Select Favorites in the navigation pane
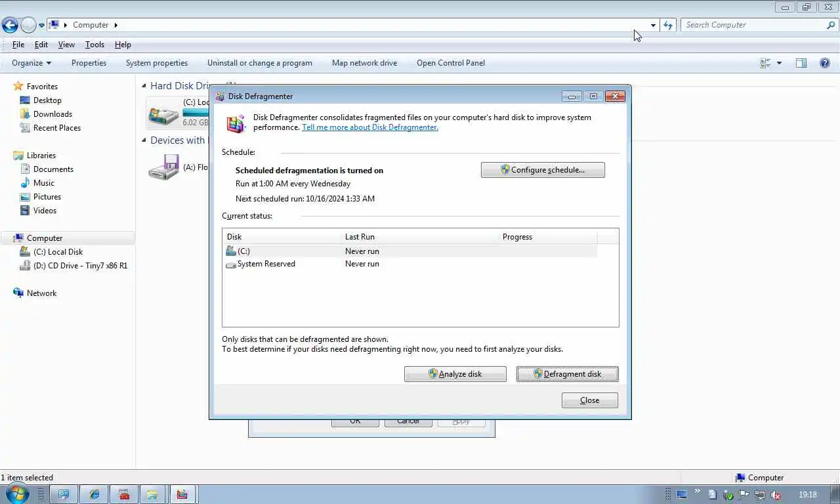840x504 pixels. [x=42, y=87]
